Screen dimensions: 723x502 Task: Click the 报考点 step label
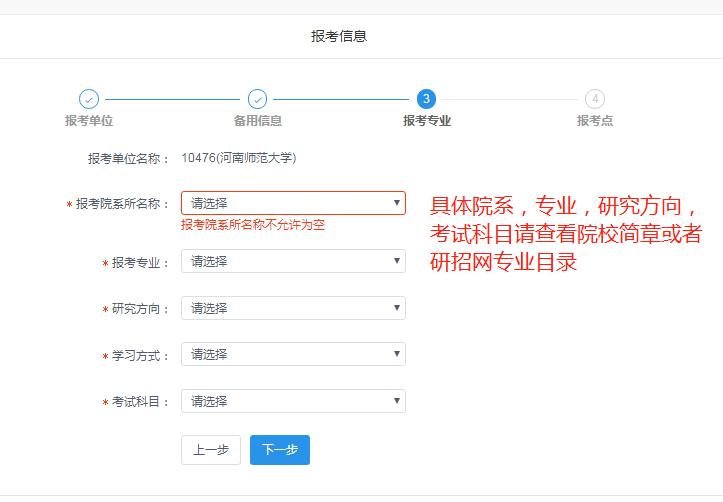point(595,121)
